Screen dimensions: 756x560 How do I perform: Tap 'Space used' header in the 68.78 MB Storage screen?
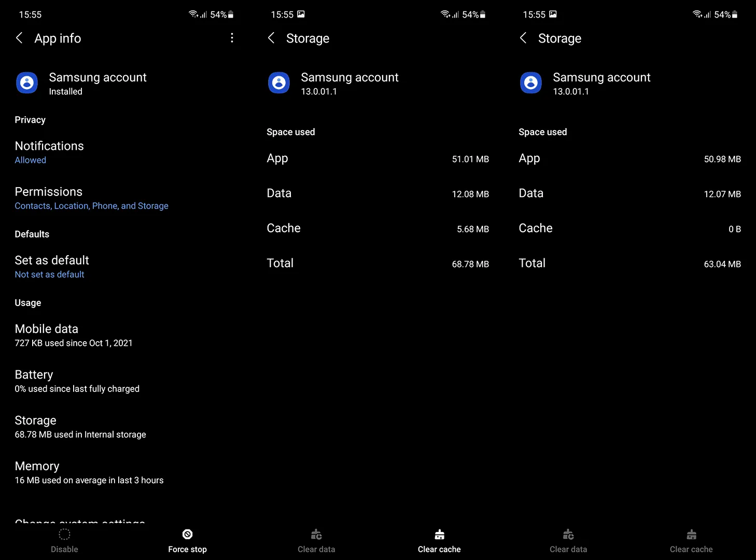(291, 132)
